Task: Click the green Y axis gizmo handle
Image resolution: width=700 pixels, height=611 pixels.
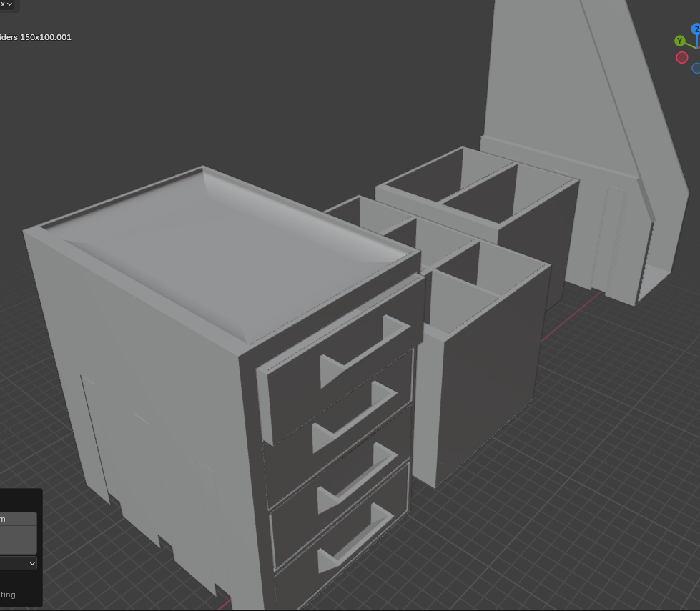Action: coord(679,41)
